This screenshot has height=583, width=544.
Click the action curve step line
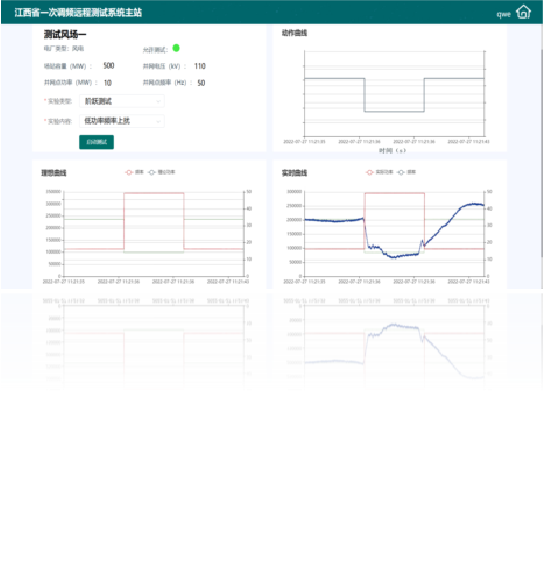(x=394, y=111)
